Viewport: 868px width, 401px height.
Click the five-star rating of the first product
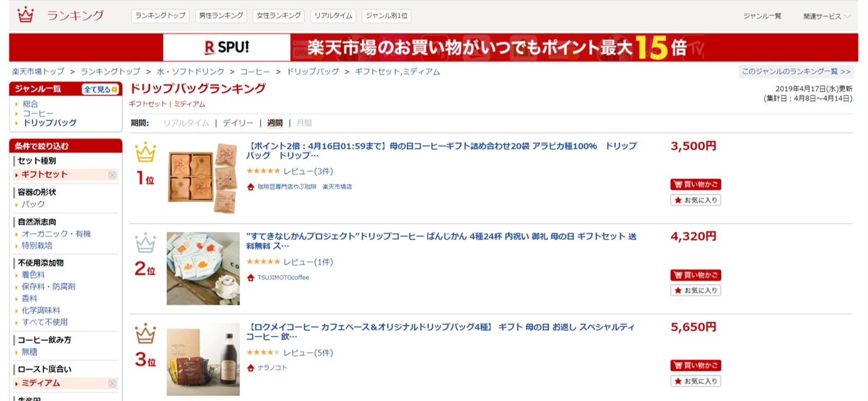tap(263, 171)
